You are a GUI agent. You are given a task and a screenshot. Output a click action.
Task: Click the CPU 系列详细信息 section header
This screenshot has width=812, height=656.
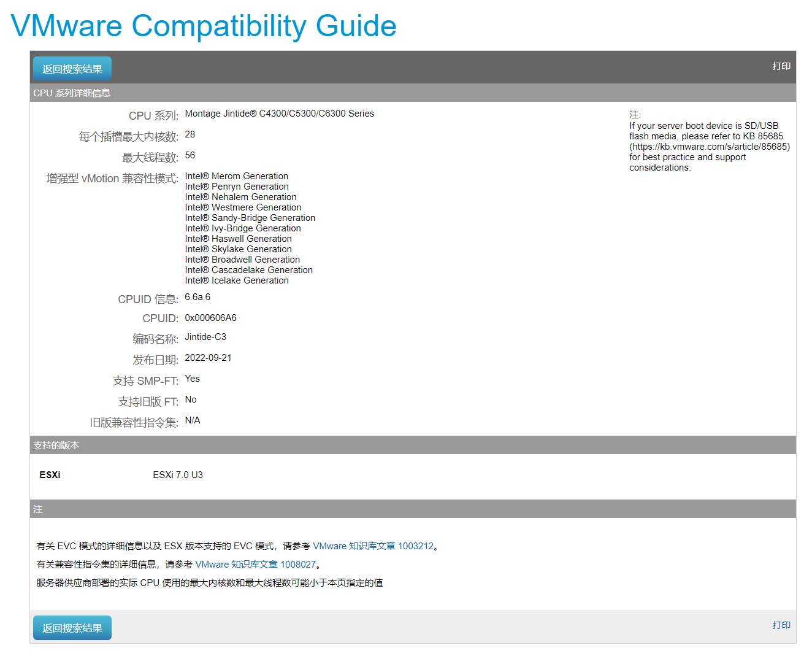(x=72, y=93)
